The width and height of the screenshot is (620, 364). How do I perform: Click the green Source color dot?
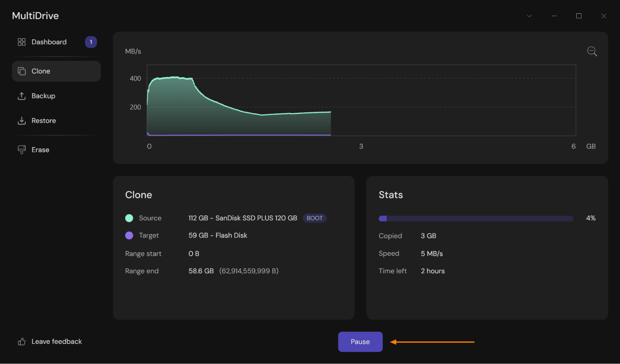pyautogui.click(x=129, y=218)
